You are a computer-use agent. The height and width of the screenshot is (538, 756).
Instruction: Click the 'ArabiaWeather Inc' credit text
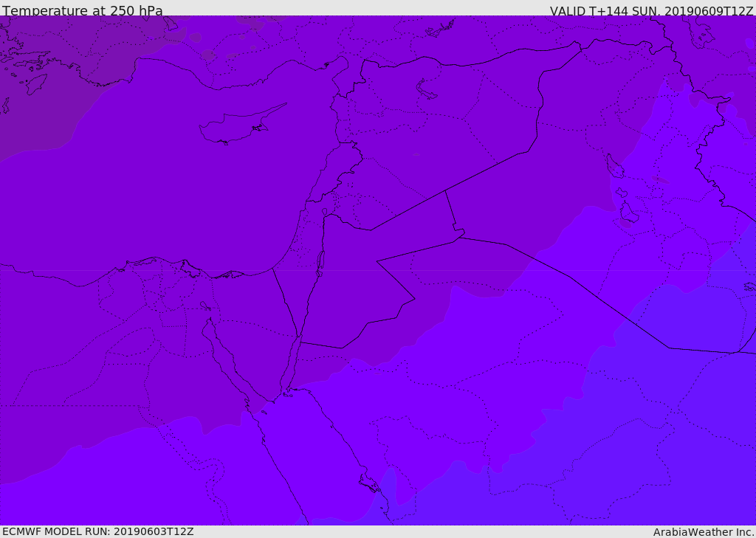click(x=703, y=532)
